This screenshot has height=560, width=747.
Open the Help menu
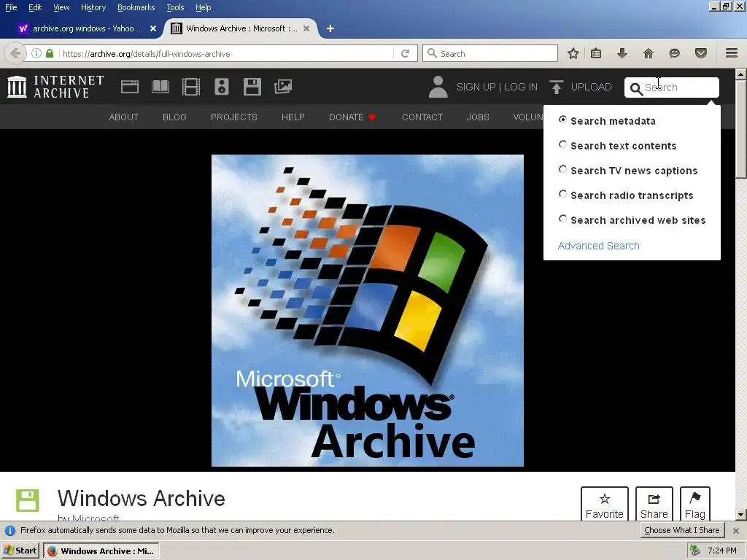(203, 7)
